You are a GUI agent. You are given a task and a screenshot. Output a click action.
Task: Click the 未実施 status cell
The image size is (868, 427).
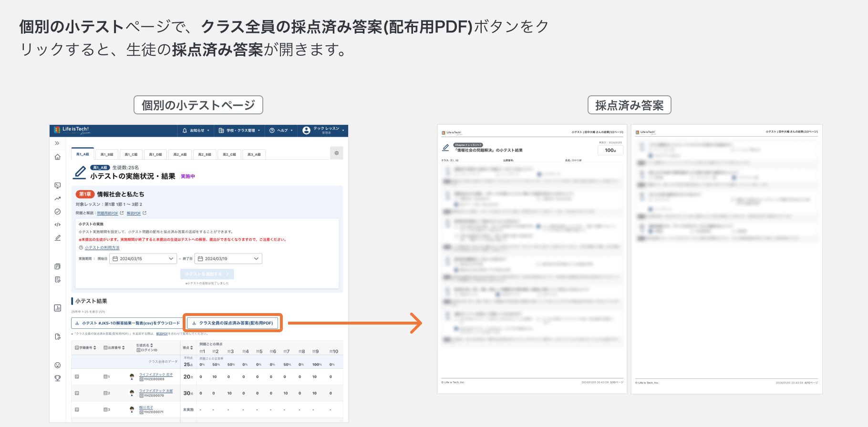pyautogui.click(x=188, y=410)
